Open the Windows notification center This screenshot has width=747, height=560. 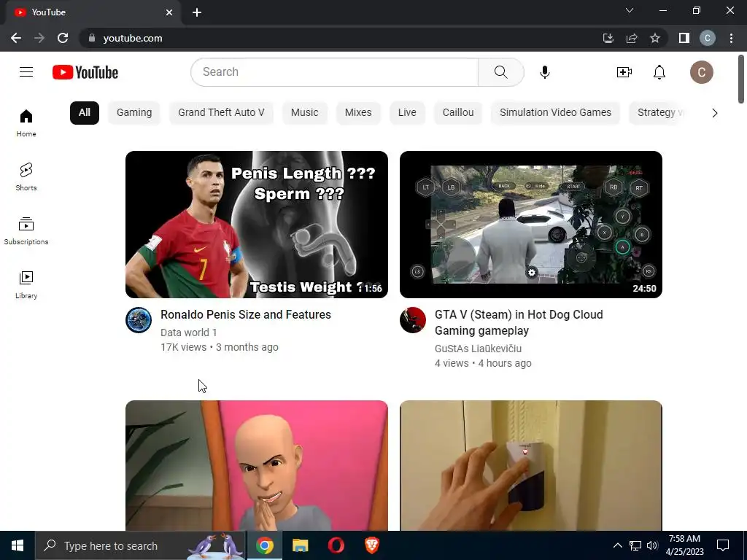pyautogui.click(x=723, y=545)
